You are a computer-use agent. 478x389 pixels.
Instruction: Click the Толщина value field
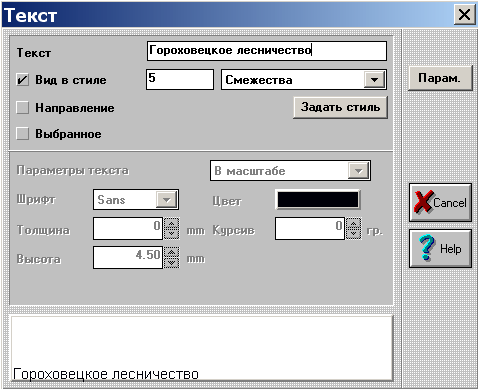pyautogui.click(x=128, y=228)
